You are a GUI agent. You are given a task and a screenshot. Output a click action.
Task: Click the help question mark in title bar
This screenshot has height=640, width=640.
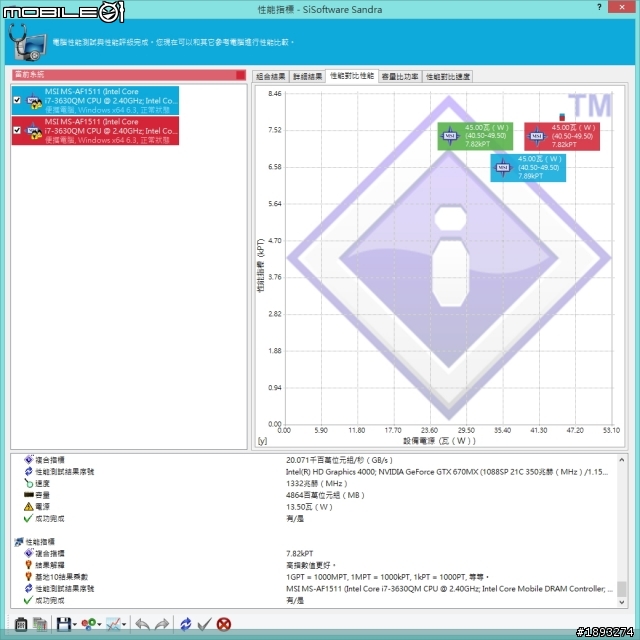click(x=599, y=7)
